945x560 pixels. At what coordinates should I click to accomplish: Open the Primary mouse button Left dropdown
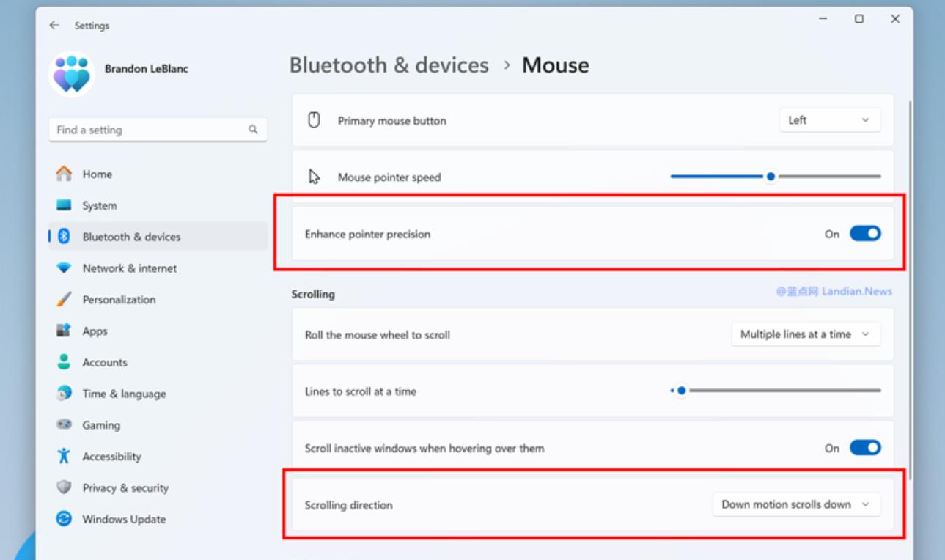click(830, 120)
